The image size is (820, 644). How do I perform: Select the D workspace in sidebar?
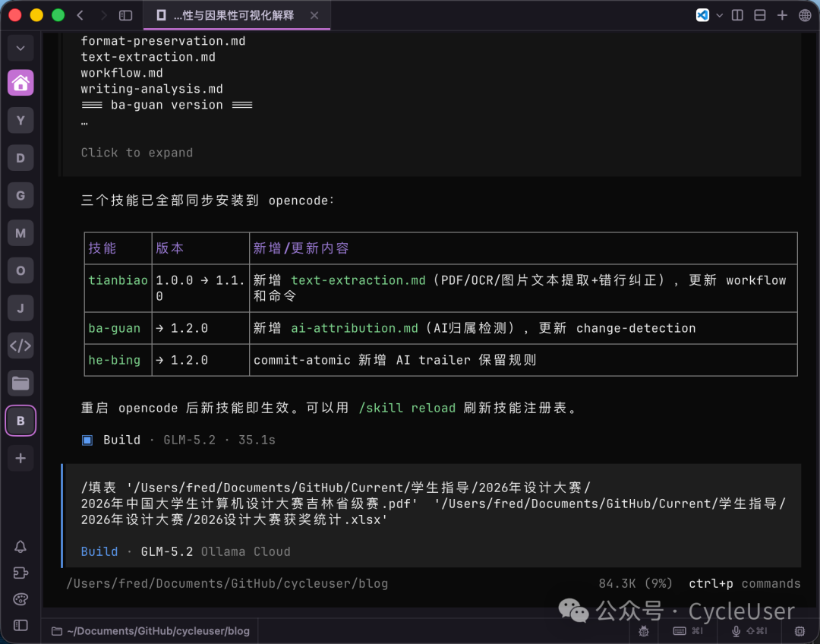[x=20, y=158]
